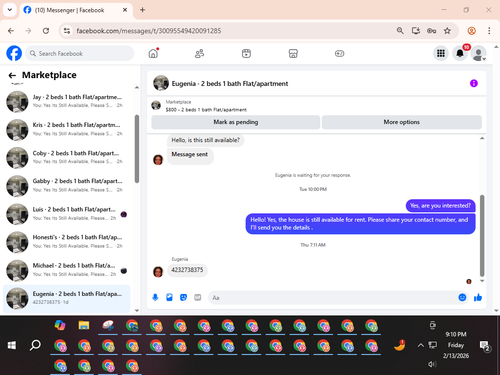
Task: Open the Gaming controller icon
Action: [x=339, y=53]
